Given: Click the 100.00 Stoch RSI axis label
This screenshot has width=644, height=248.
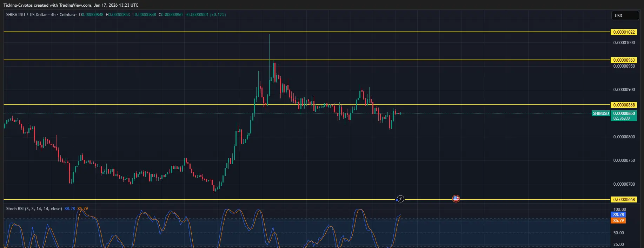Looking at the screenshot, I should click(620, 209).
